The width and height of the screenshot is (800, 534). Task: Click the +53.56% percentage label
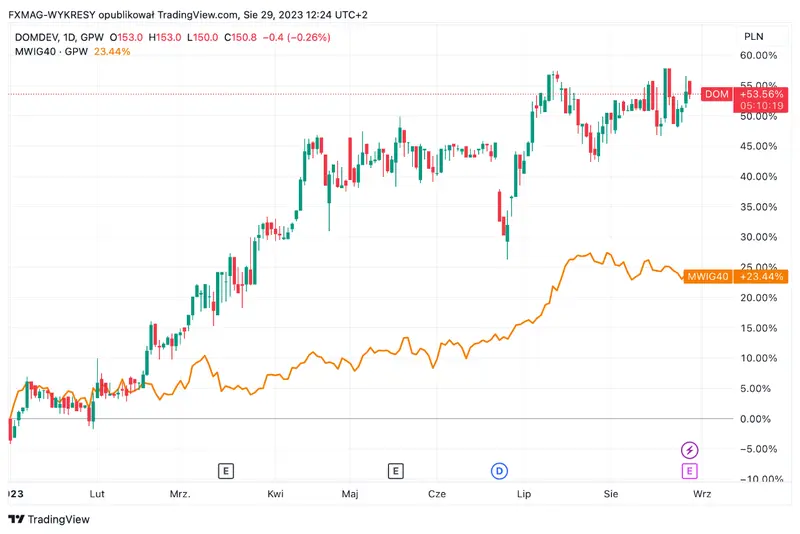coord(761,94)
